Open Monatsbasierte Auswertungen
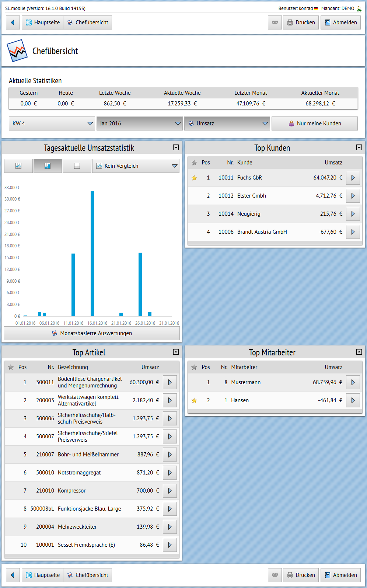Screen dimensions: 367x588 click(92, 333)
